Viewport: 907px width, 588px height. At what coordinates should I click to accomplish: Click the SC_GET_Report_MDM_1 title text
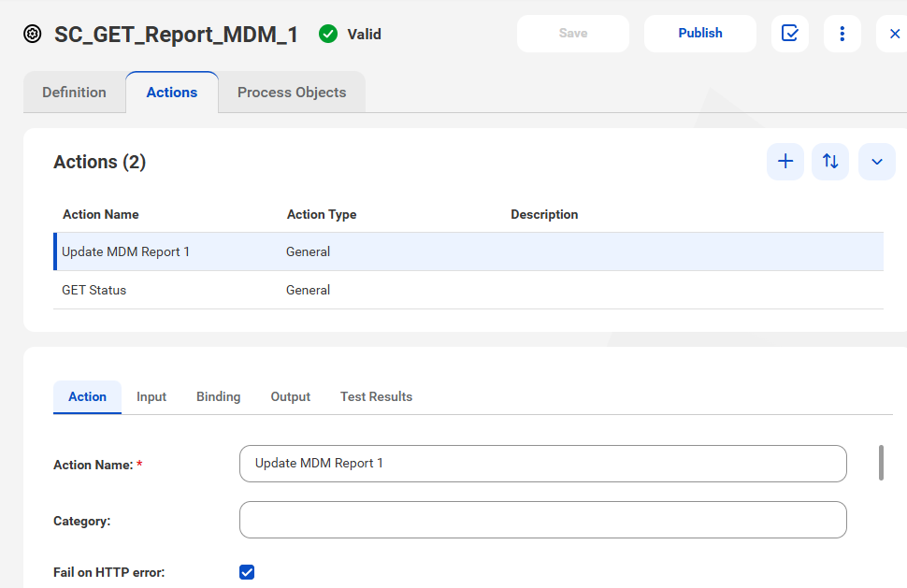point(176,34)
